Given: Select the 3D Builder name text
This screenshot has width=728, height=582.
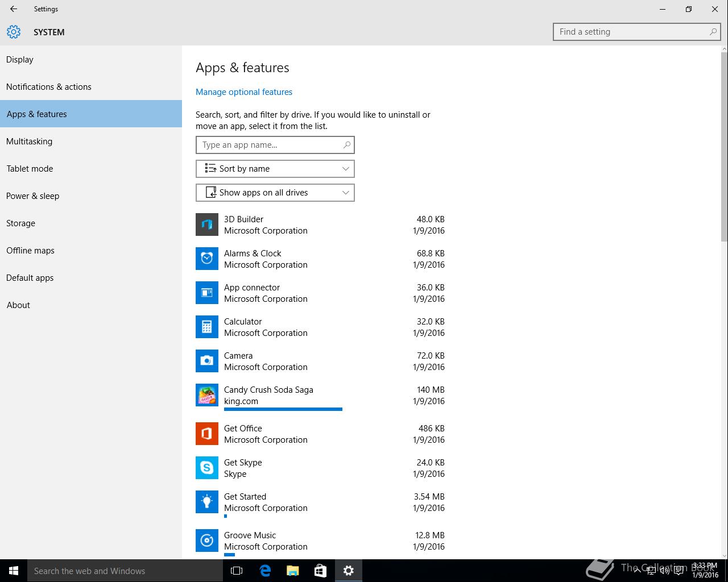Looking at the screenshot, I should tap(243, 219).
